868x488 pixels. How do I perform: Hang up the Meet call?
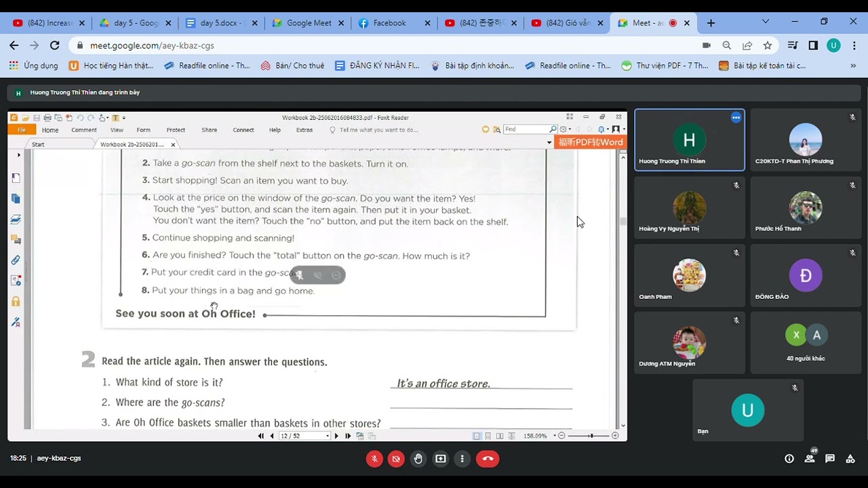pos(488,459)
